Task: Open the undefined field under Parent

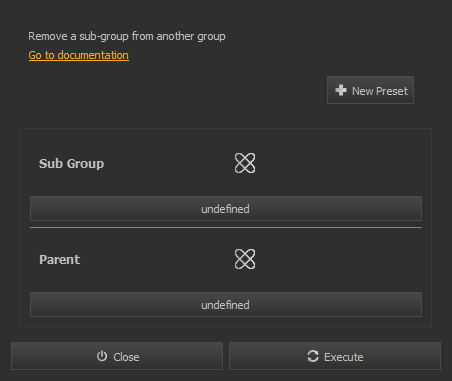Action: click(226, 304)
